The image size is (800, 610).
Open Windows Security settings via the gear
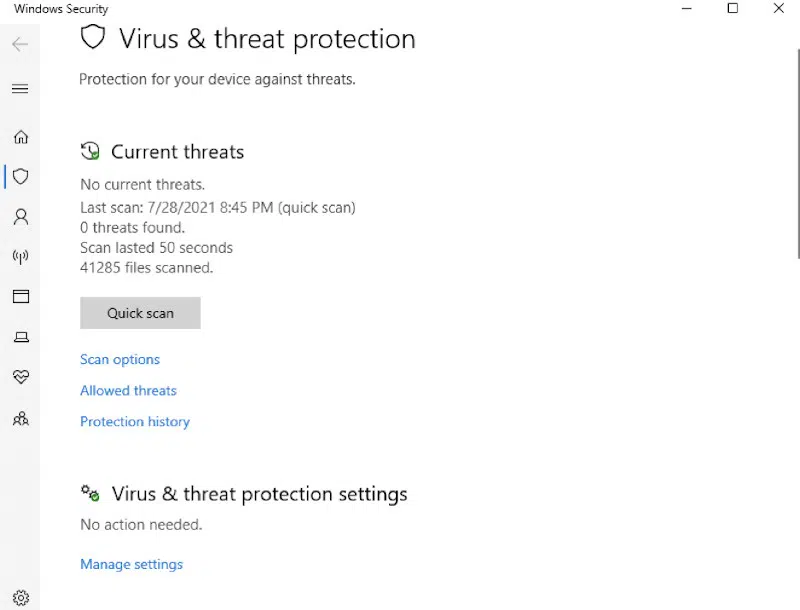coord(21,596)
